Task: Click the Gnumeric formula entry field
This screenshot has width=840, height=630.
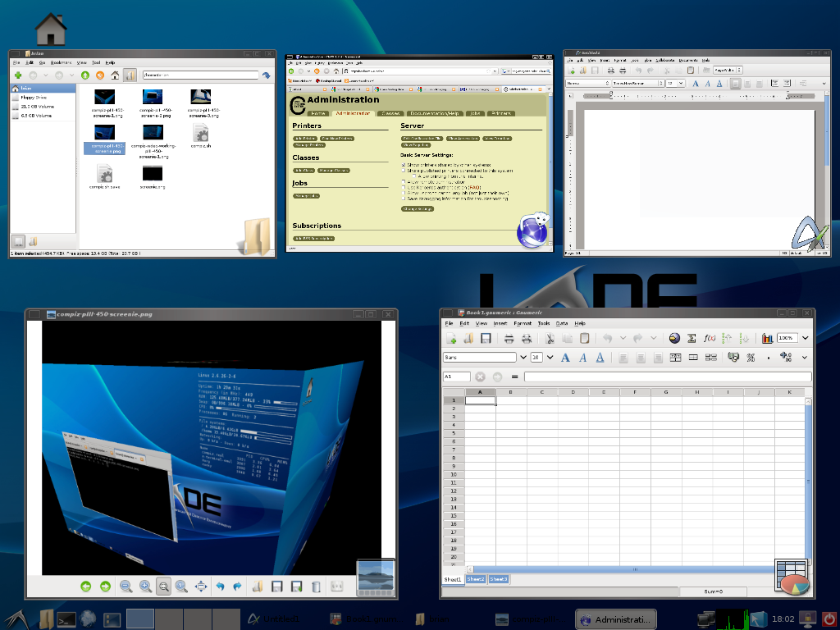Action: pos(668,377)
